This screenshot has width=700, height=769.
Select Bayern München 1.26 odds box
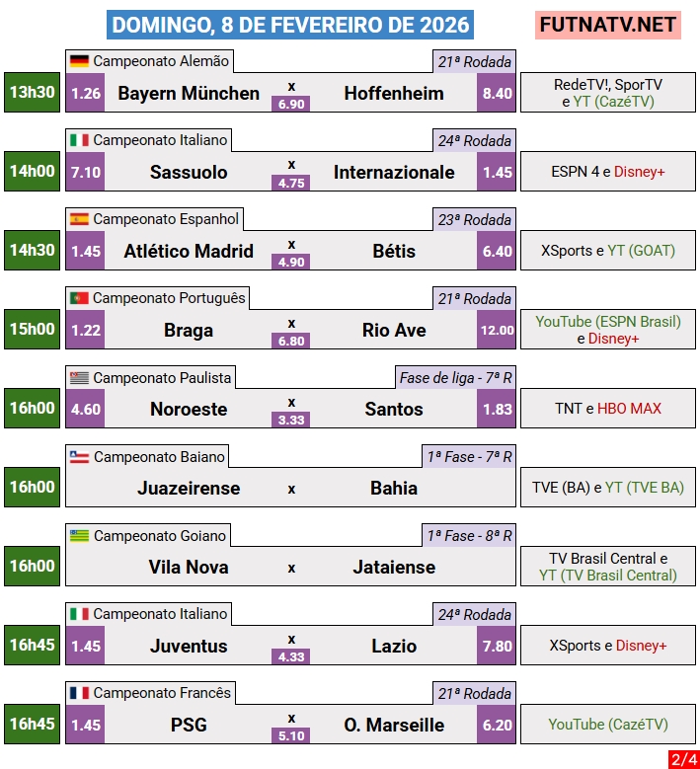point(86,94)
